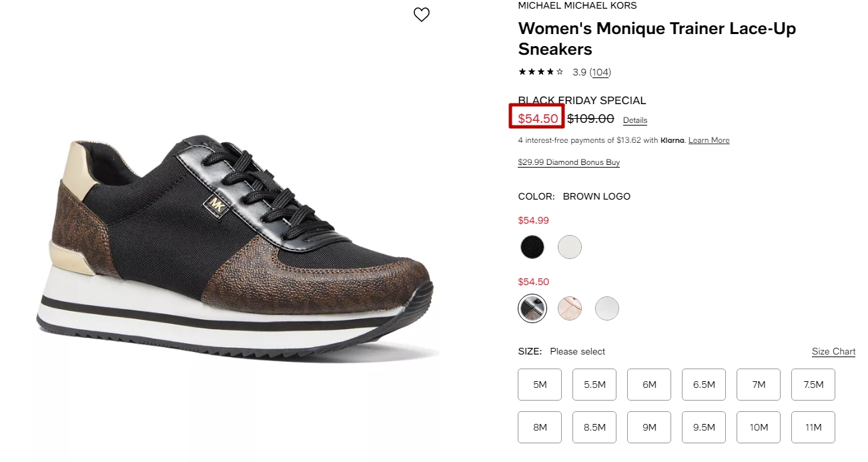Select size 5.5M

click(594, 385)
